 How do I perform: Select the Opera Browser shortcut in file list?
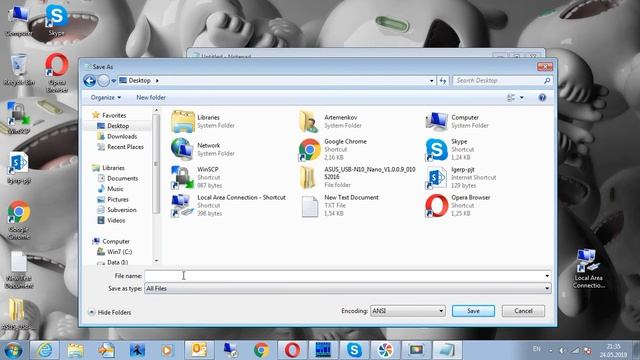point(458,205)
